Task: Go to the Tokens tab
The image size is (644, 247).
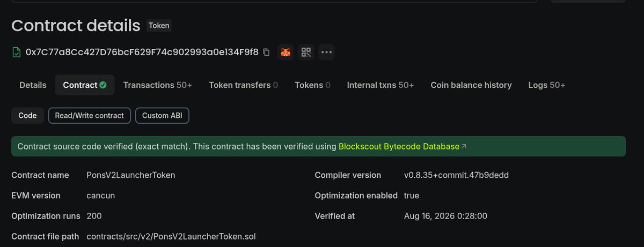Action: pos(312,85)
